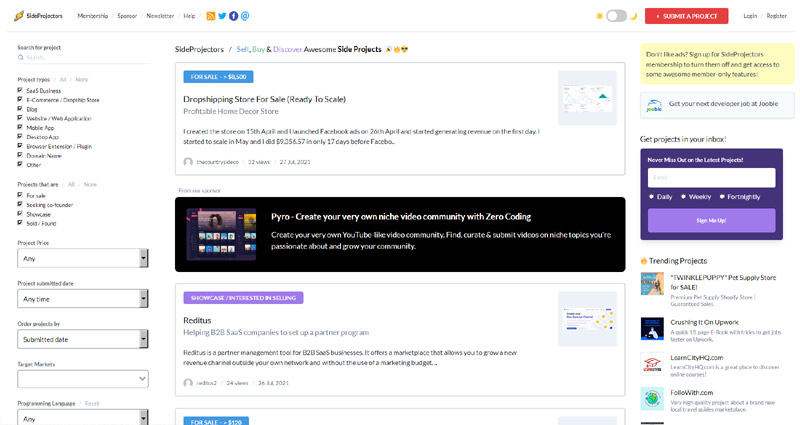
Task: Toggle the For sale checkbox
Action: coord(20,195)
